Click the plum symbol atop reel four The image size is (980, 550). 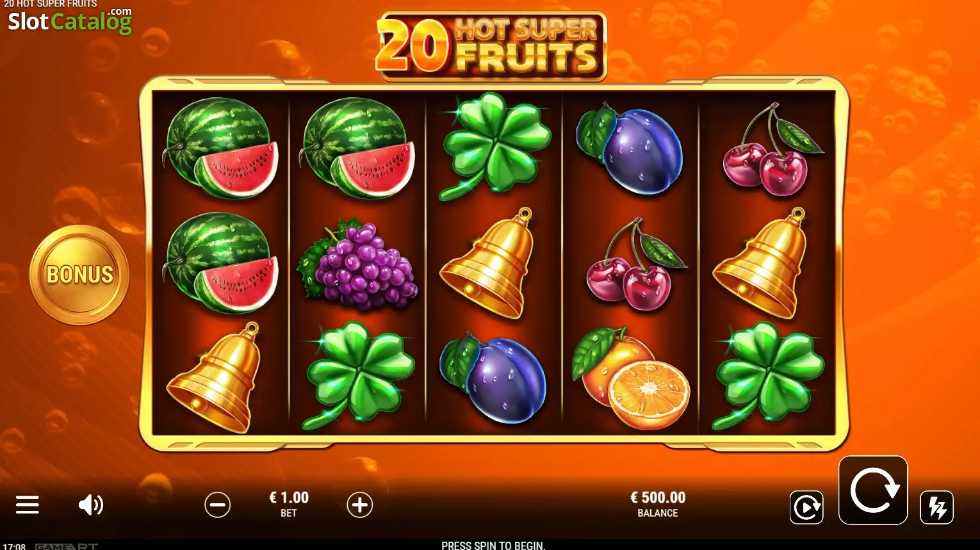[630, 149]
